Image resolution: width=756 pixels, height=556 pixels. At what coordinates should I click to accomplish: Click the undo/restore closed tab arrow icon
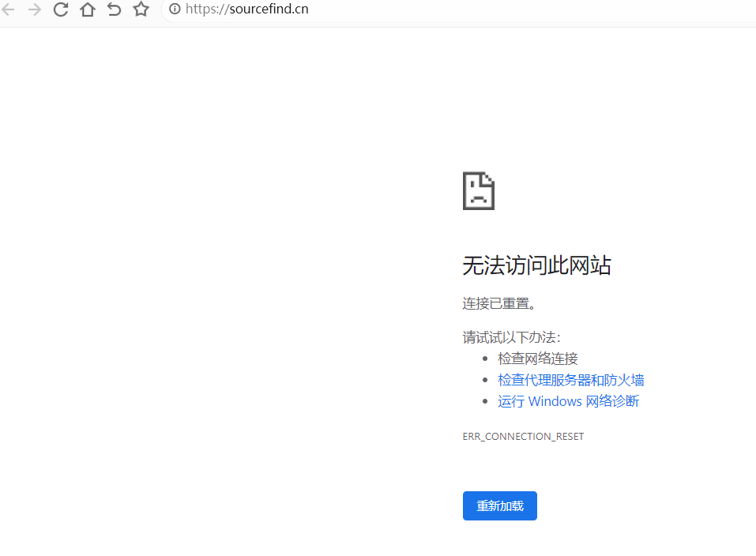pos(115,9)
